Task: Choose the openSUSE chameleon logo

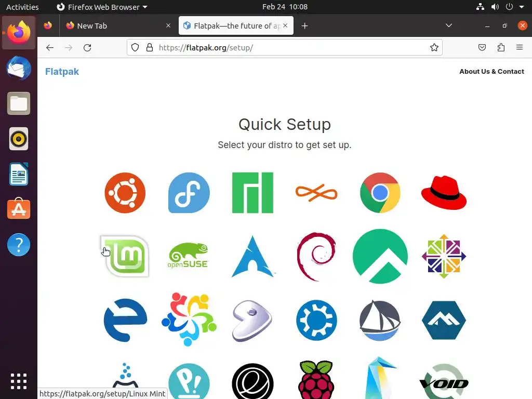Action: [x=188, y=255]
